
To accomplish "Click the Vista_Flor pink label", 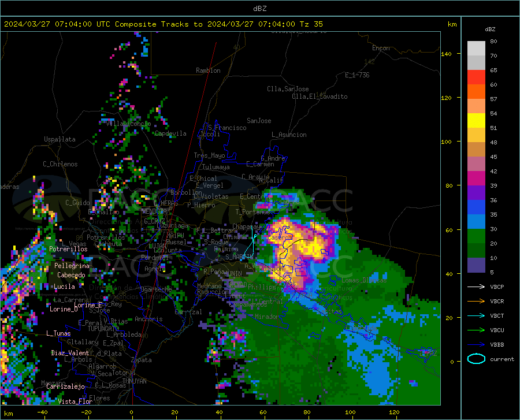I will pyautogui.click(x=75, y=402).
